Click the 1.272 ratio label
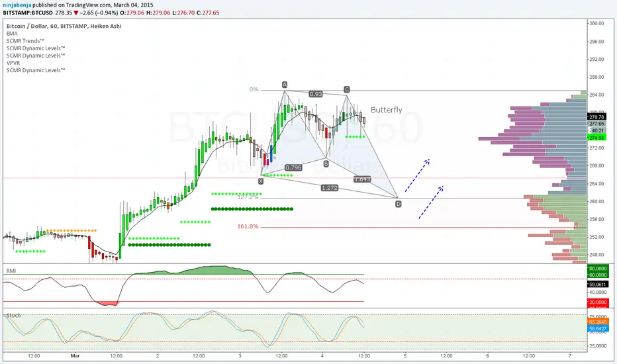Screen dimensions: 617x364 click(330, 188)
